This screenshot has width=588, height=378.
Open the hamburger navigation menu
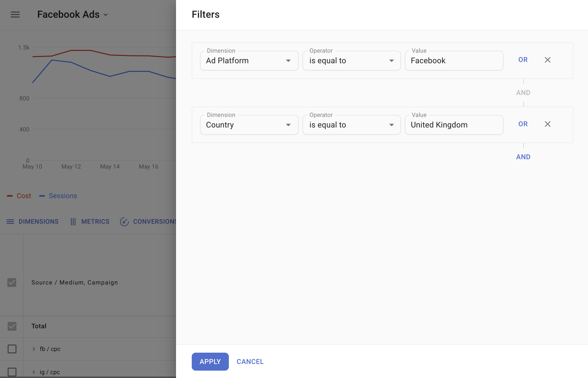pyautogui.click(x=15, y=15)
